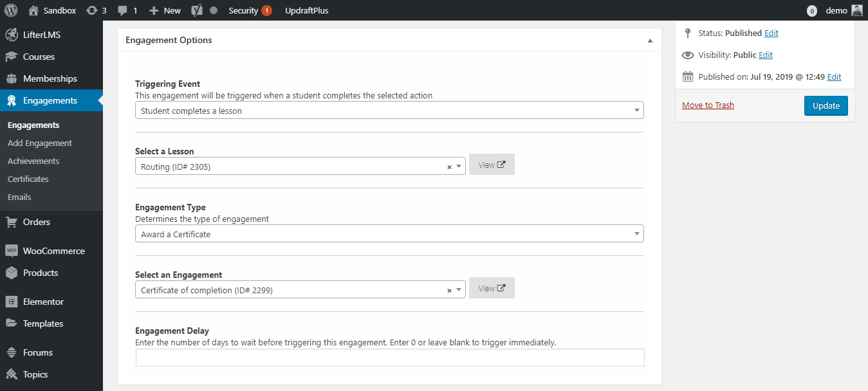
Task: Open the Yoast SEO toolbar icon
Action: pos(198,10)
